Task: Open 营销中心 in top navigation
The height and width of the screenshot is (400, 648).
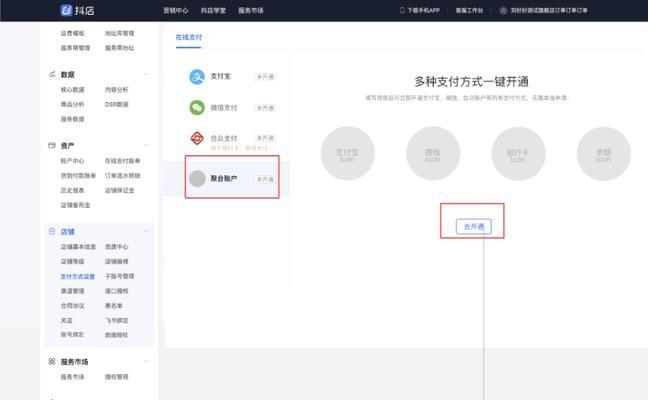Action: 176,10
